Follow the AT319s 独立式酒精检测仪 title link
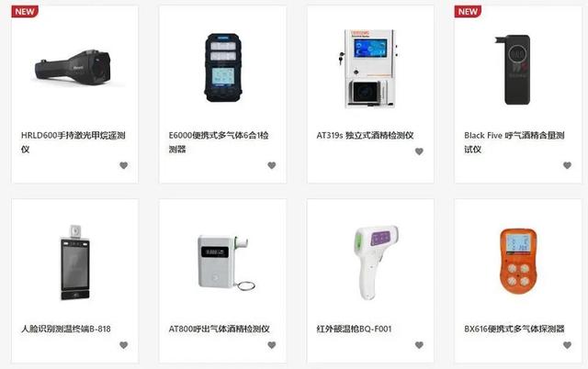The height and width of the screenshot is (369, 588). (365, 135)
